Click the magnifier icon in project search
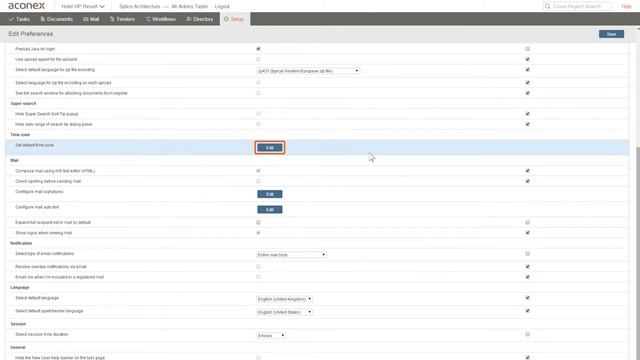 547,6
